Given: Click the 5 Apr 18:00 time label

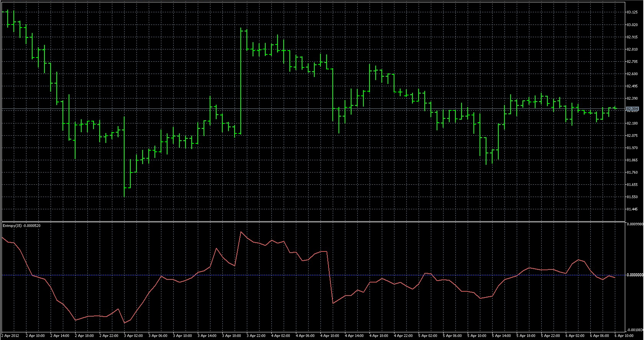Looking at the screenshot, I should pos(526,336).
